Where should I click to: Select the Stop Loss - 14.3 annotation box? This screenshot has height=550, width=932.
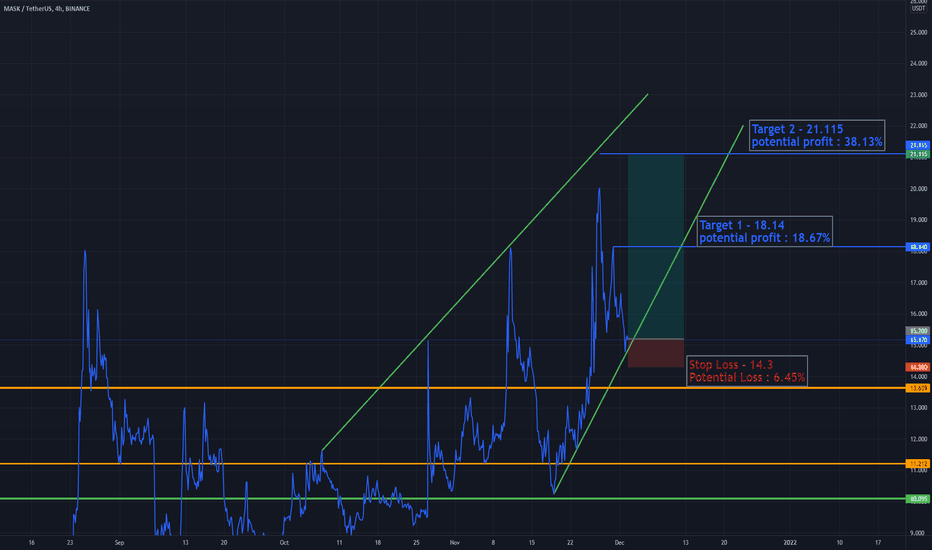click(x=747, y=371)
